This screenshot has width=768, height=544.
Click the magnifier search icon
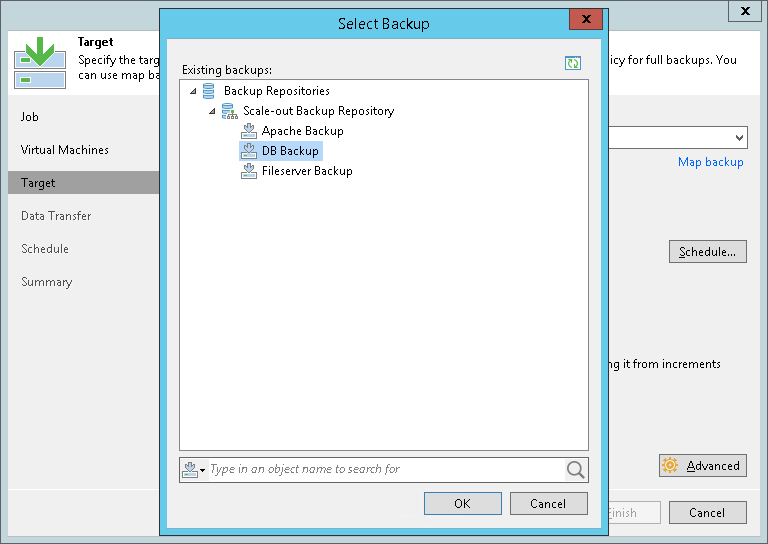point(576,470)
